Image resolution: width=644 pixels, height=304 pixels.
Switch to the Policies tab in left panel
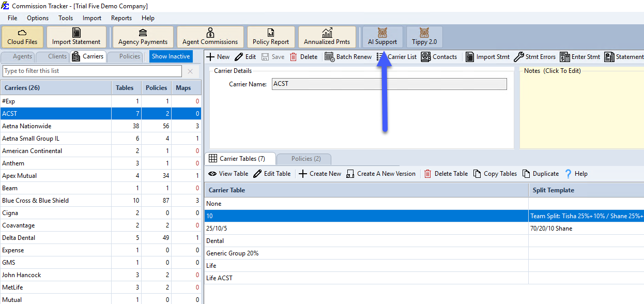(x=125, y=57)
